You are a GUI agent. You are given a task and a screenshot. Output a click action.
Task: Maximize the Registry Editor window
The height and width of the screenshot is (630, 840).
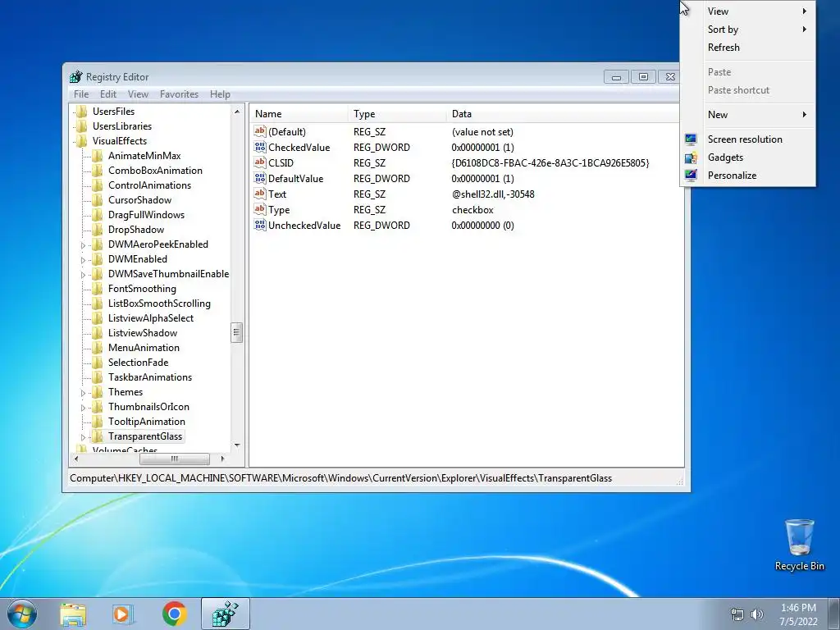[x=643, y=76]
